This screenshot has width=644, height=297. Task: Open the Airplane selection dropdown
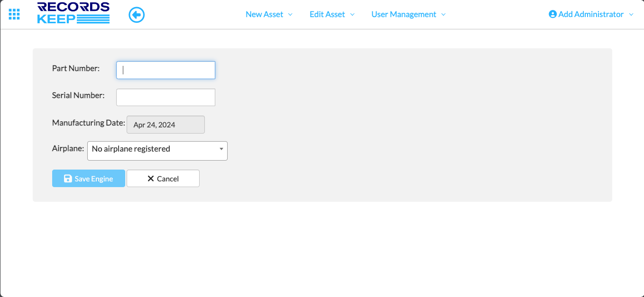coord(152,151)
